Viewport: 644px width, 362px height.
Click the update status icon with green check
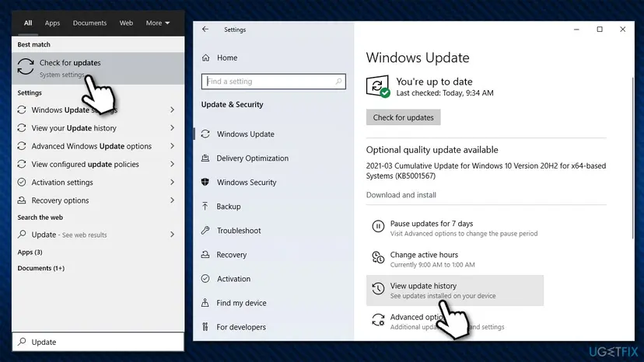click(377, 85)
